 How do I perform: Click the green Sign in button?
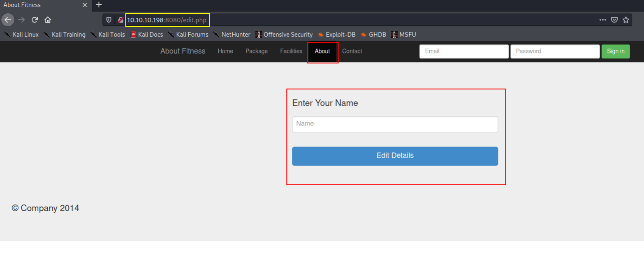click(616, 51)
